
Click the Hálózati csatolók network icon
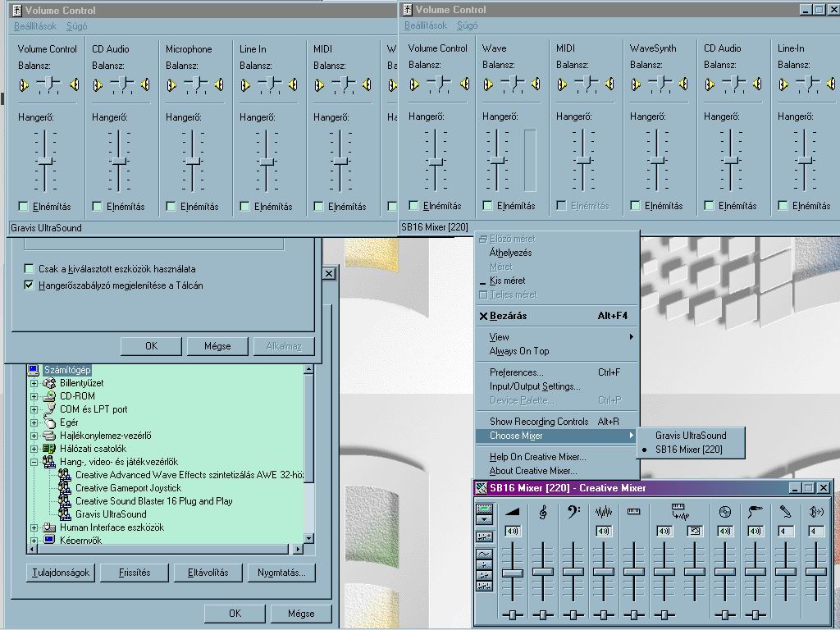click(x=49, y=449)
